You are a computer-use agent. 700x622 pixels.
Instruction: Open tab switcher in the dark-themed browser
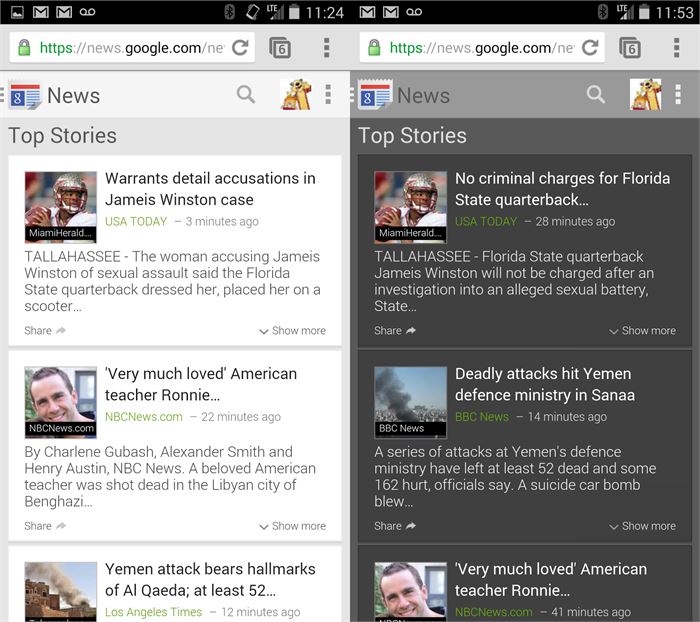(x=630, y=48)
